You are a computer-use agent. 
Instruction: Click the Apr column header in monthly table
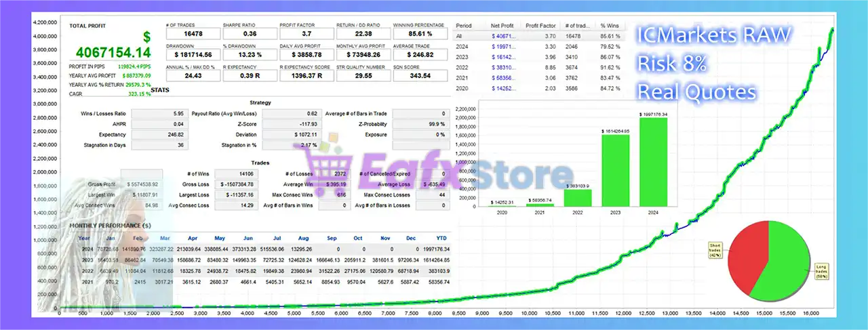191,239
